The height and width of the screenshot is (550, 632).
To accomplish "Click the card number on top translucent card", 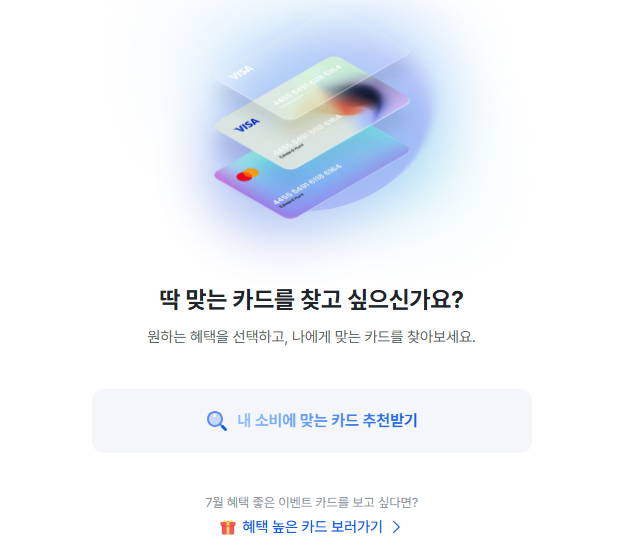I will [307, 85].
